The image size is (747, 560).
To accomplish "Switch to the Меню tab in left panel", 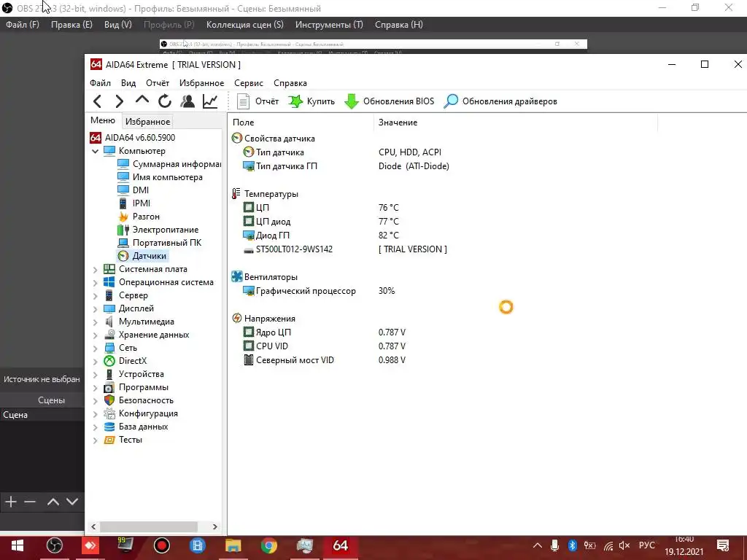I will tap(103, 120).
